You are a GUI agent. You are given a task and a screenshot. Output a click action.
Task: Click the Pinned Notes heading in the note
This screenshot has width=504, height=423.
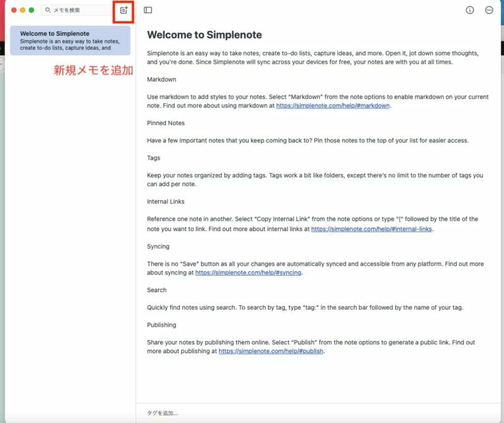tap(166, 123)
